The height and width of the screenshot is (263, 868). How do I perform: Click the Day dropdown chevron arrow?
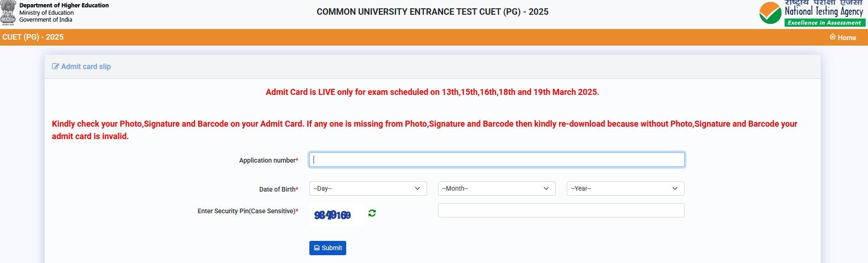417,188
